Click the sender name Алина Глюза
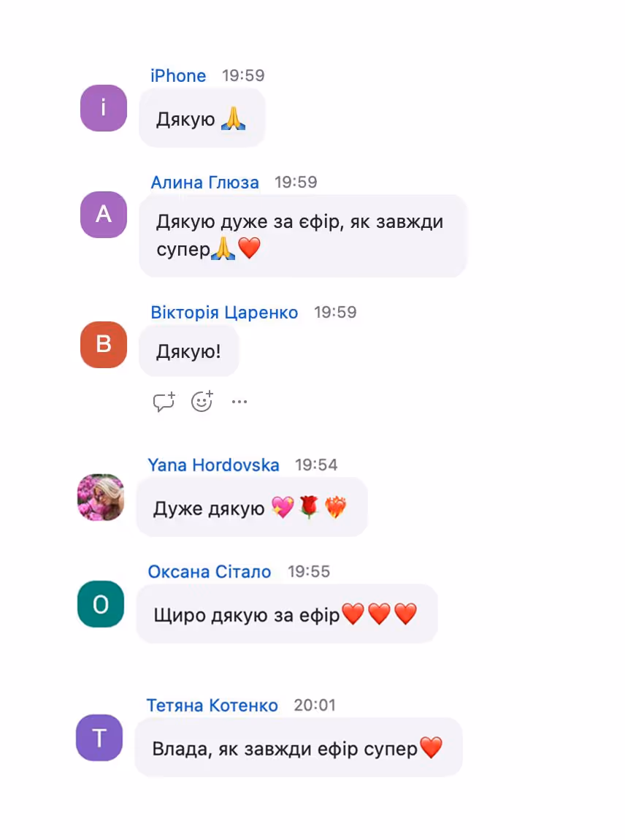The height and width of the screenshot is (840, 625). pos(204,182)
